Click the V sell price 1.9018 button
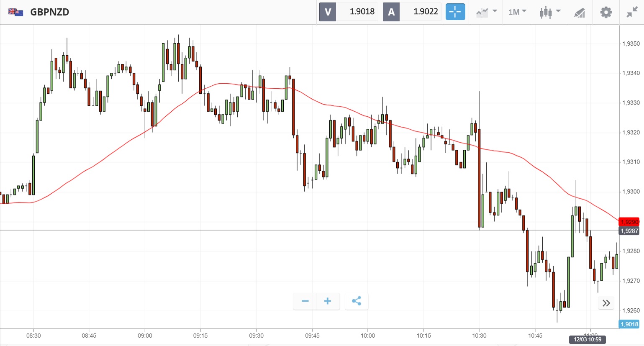This screenshot has width=644, height=346. pos(349,12)
